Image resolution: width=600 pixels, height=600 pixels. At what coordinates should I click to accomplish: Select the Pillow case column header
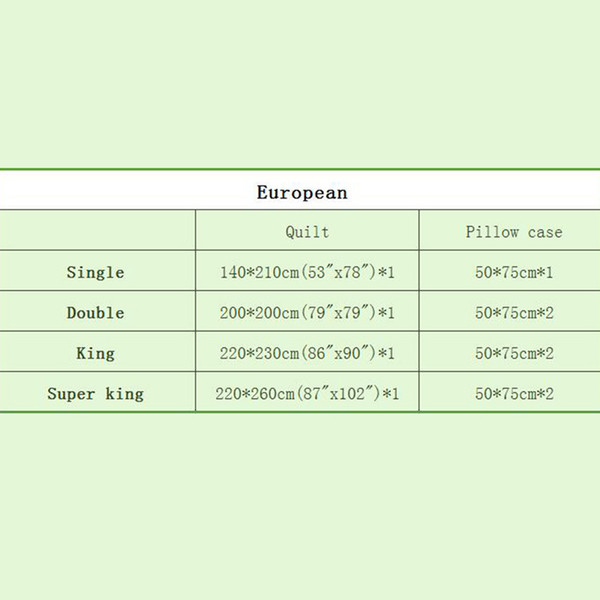514,232
